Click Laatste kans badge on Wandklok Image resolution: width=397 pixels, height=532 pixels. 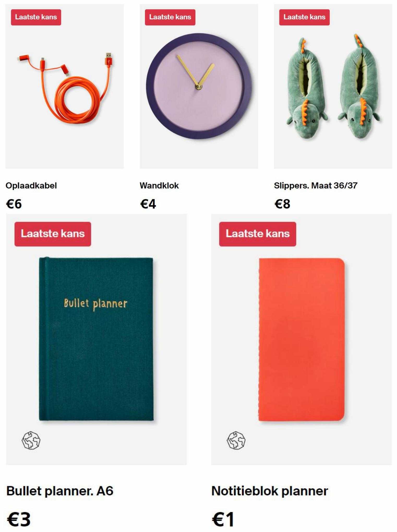(x=170, y=17)
